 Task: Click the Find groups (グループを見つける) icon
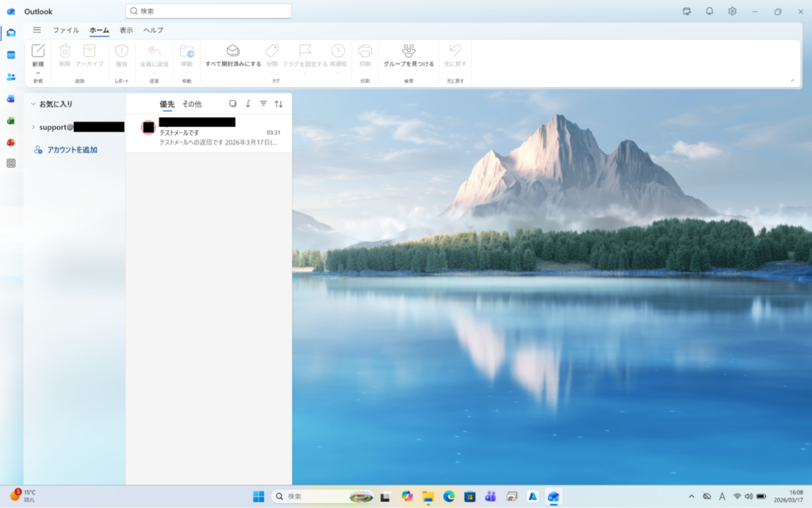point(408,51)
